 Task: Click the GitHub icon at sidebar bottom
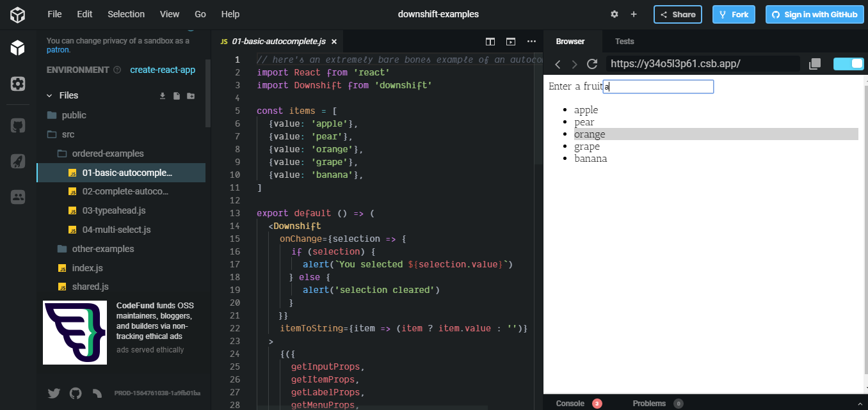point(76,393)
